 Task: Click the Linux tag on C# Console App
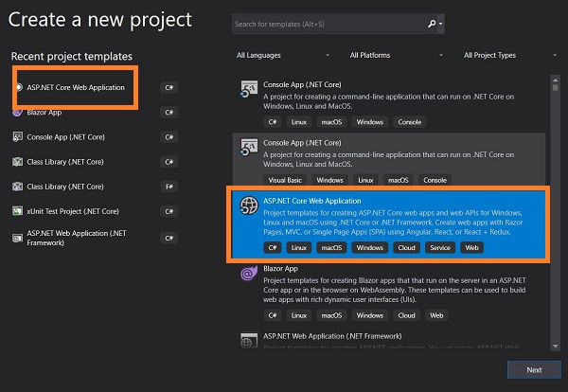point(299,122)
